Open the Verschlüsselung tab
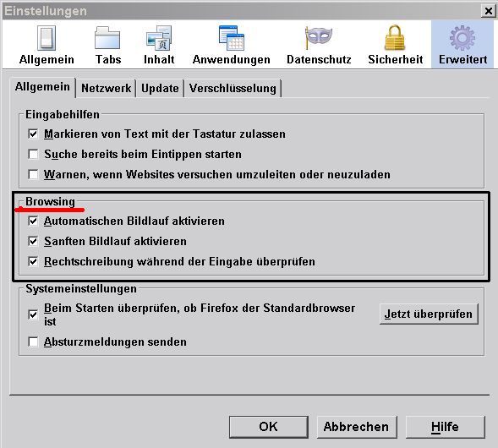Viewport: 498px width, 448px height. point(233,88)
